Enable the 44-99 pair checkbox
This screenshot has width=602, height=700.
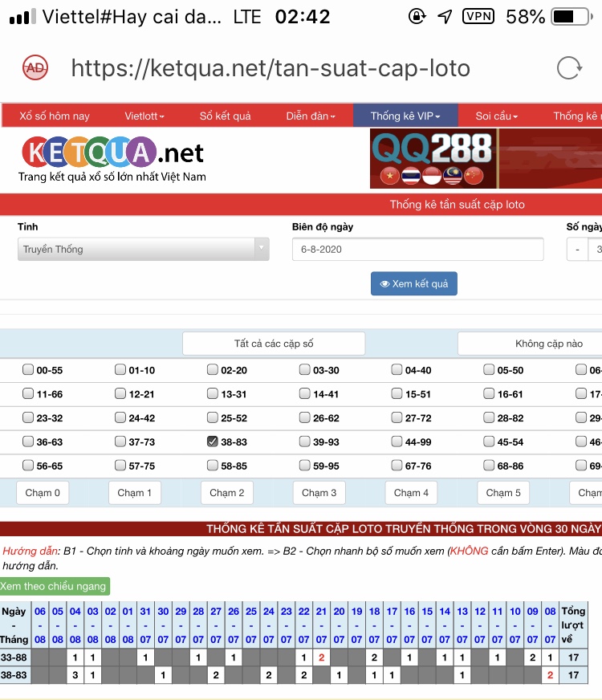397,442
